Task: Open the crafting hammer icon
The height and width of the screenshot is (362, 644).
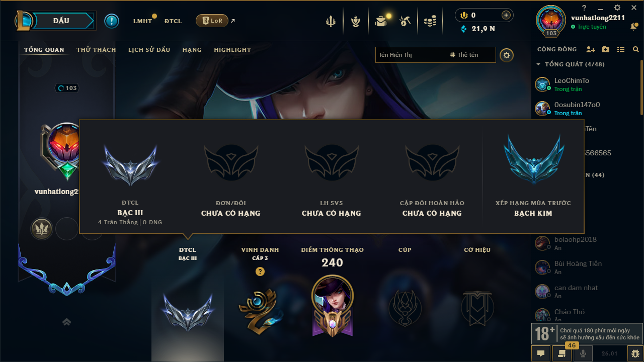Action: pos(405,21)
